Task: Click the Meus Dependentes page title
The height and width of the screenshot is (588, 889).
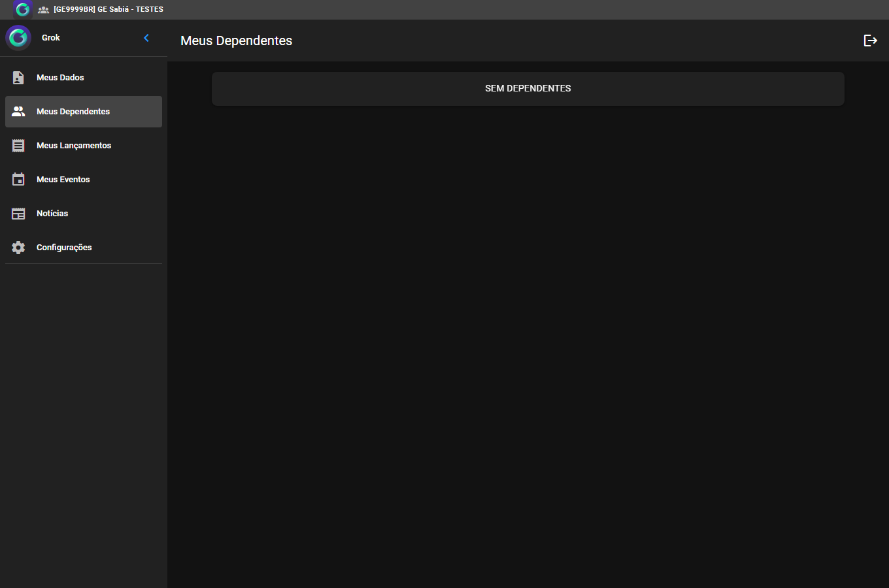Action: tap(237, 41)
